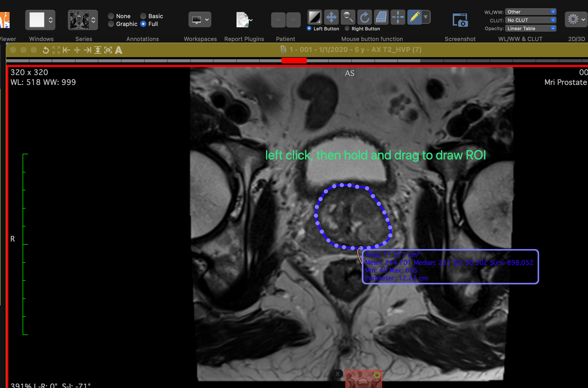Select the Basic annotations option
This screenshot has width=588, height=388.
tap(143, 16)
